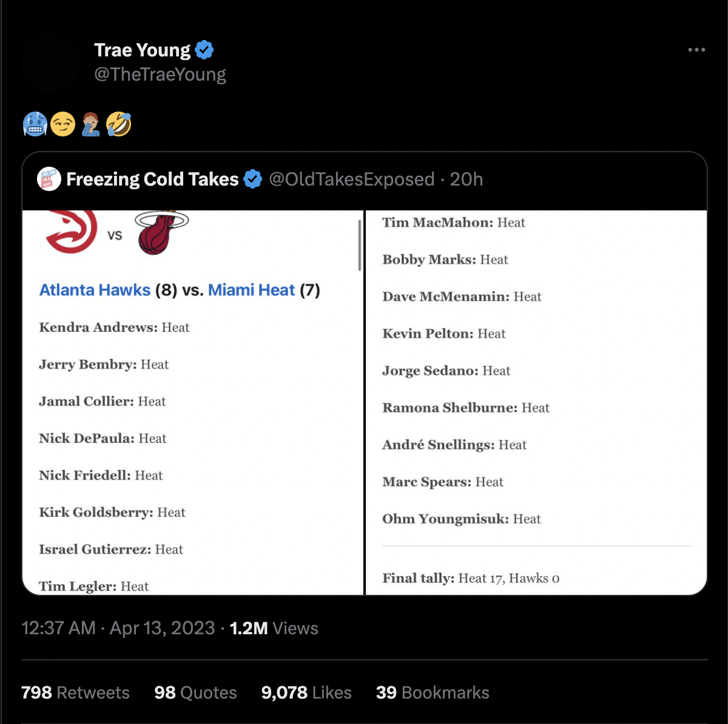Viewport: 728px width, 724px height.
Task: Click the scrollbar in the left image
Action: 360,245
